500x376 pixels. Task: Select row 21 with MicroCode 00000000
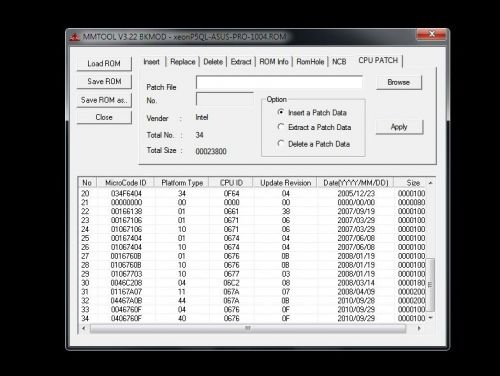pos(253,202)
